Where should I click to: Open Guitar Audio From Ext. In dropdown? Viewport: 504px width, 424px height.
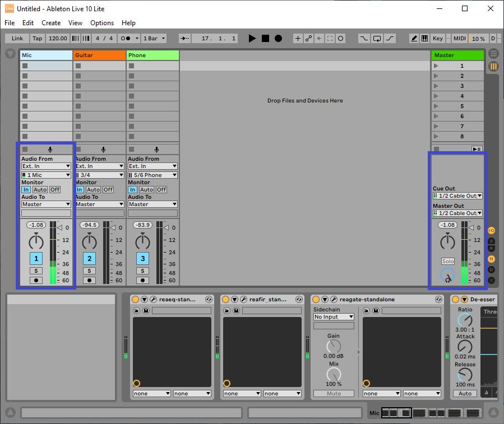pos(99,166)
